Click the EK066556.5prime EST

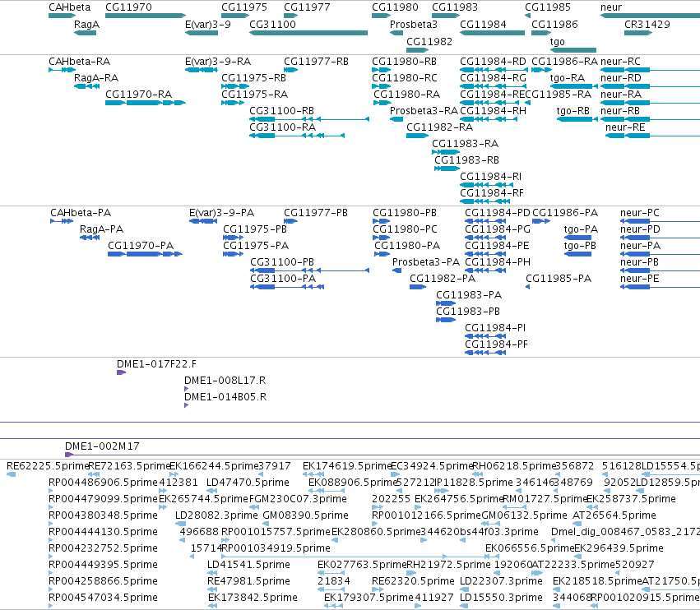493,557
